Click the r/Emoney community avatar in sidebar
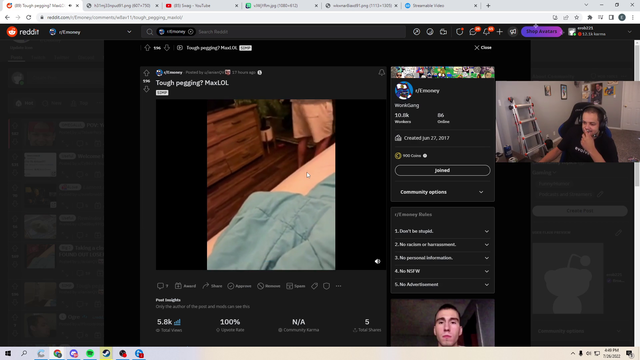Viewport: 640px width, 360px height. point(403,90)
